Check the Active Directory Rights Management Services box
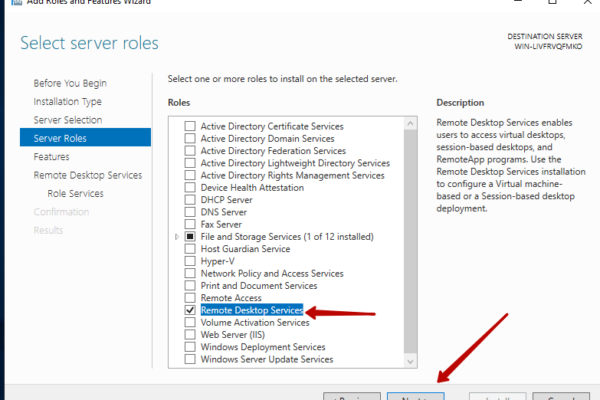Viewport: 600px width, 400px height. tap(190, 175)
